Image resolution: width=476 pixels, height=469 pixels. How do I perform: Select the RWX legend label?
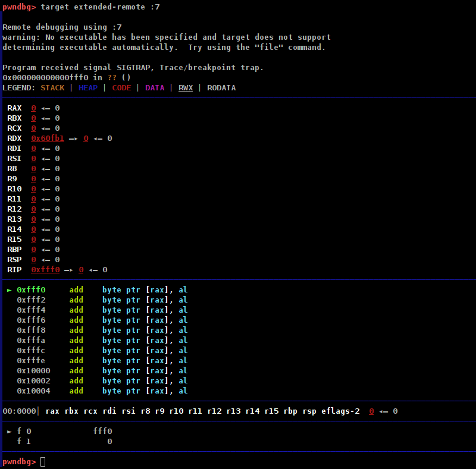(x=186, y=88)
